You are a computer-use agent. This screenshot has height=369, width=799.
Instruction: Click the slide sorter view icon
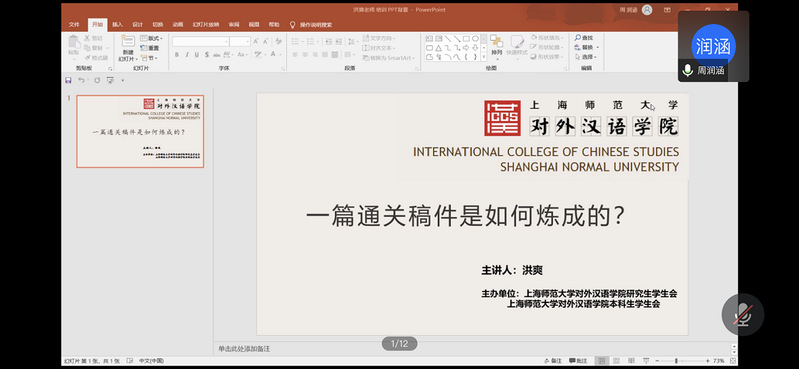click(x=616, y=361)
